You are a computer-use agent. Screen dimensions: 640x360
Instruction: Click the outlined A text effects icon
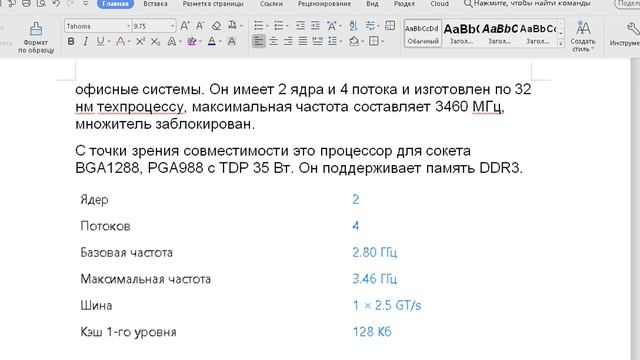click(172, 41)
